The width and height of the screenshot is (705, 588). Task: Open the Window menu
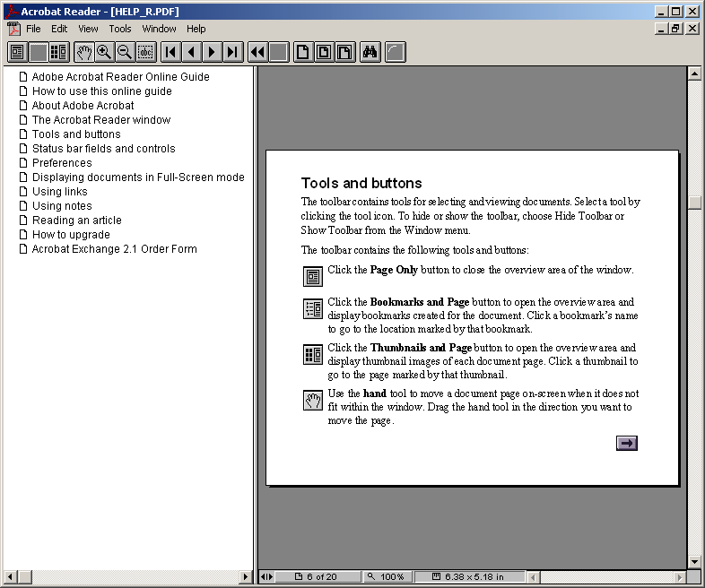(159, 29)
